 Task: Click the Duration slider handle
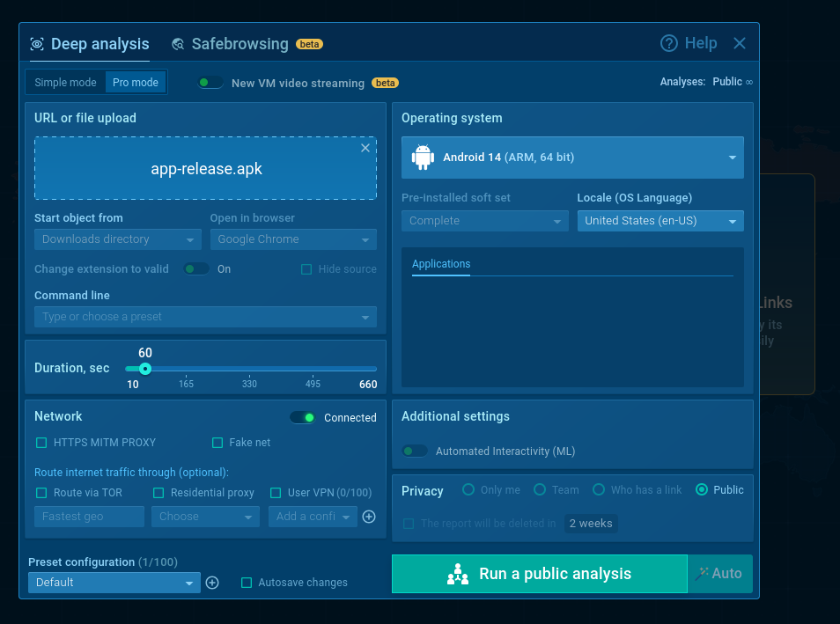(x=145, y=369)
